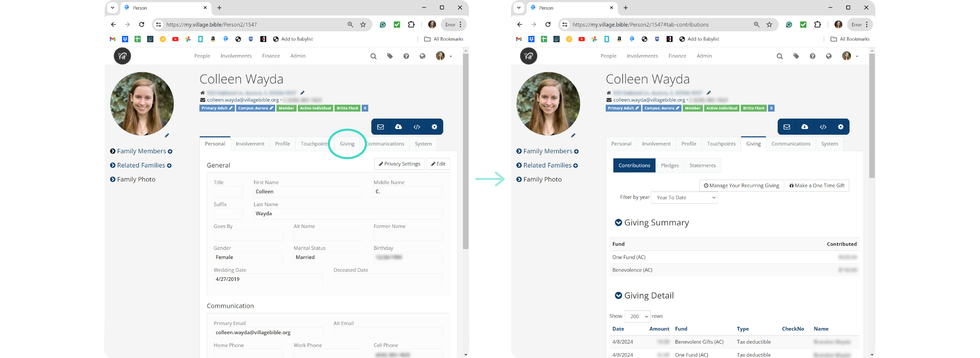This screenshot has width=980, height=358.
Task: Click the cloud download icon in right window
Action: point(805,127)
